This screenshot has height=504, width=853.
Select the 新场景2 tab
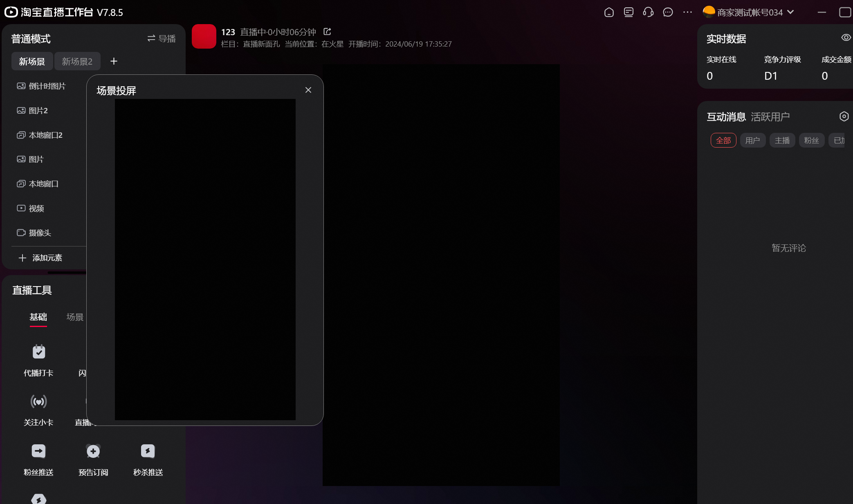[77, 61]
